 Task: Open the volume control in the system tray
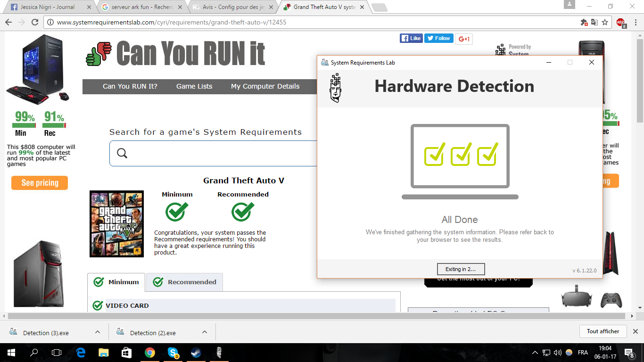(x=558, y=353)
